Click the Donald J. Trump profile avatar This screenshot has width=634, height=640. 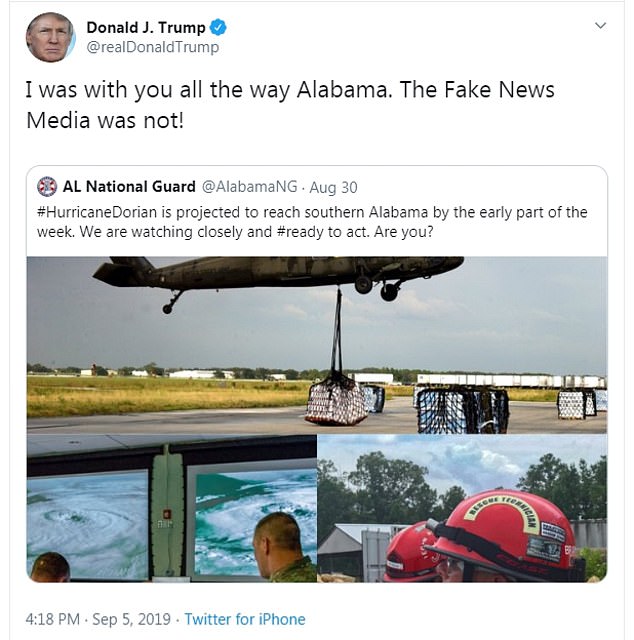(x=51, y=37)
